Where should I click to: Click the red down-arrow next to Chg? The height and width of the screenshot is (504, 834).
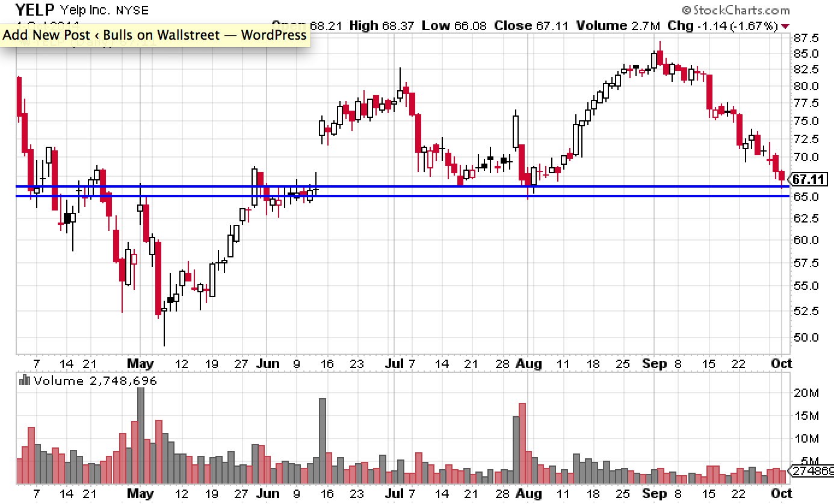pos(785,26)
